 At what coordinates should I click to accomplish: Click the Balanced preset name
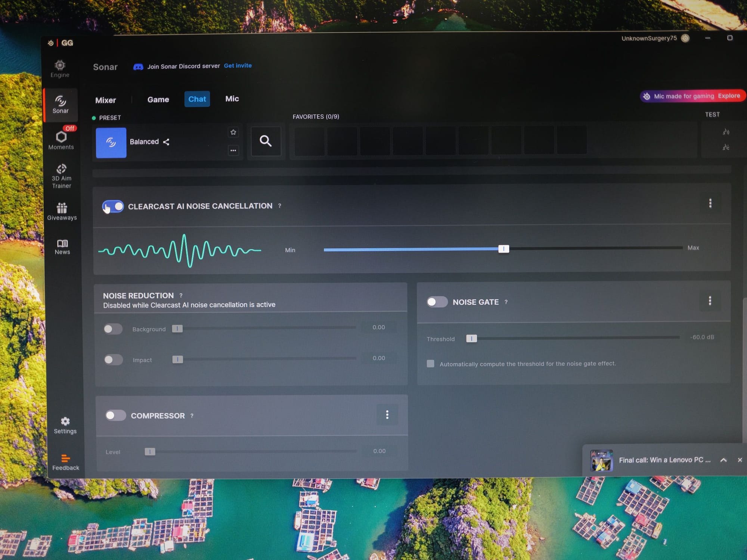click(x=144, y=142)
